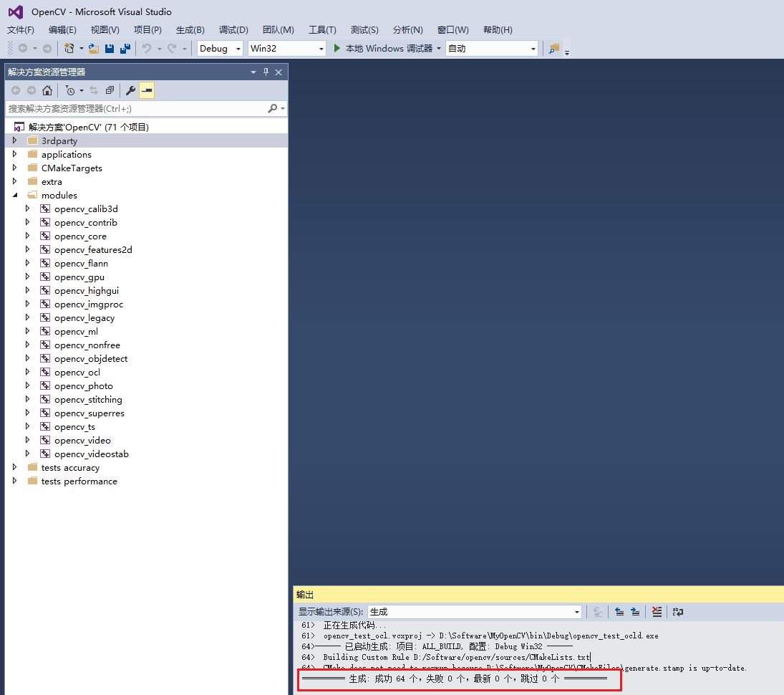Viewport: 784px width, 695px height.
Task: Open the 团队(M) menu
Action: (278, 30)
